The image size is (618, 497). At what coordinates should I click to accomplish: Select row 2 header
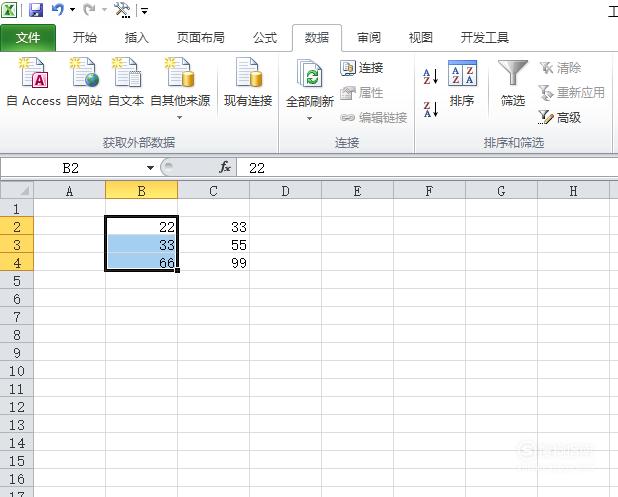point(17,227)
